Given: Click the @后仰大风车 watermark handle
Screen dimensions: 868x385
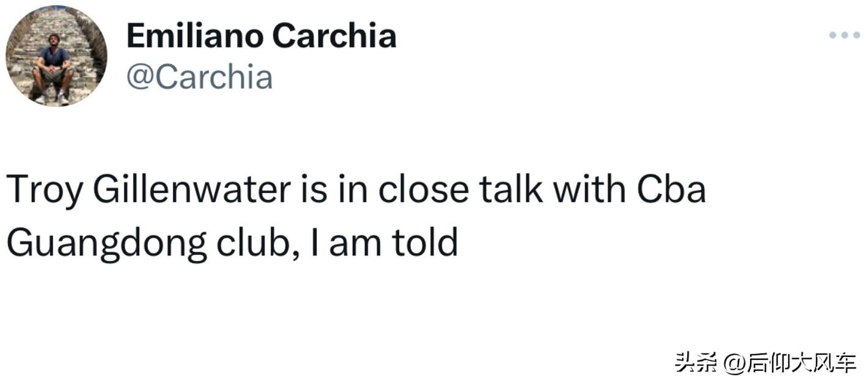Looking at the screenshot, I should tap(790, 363).
